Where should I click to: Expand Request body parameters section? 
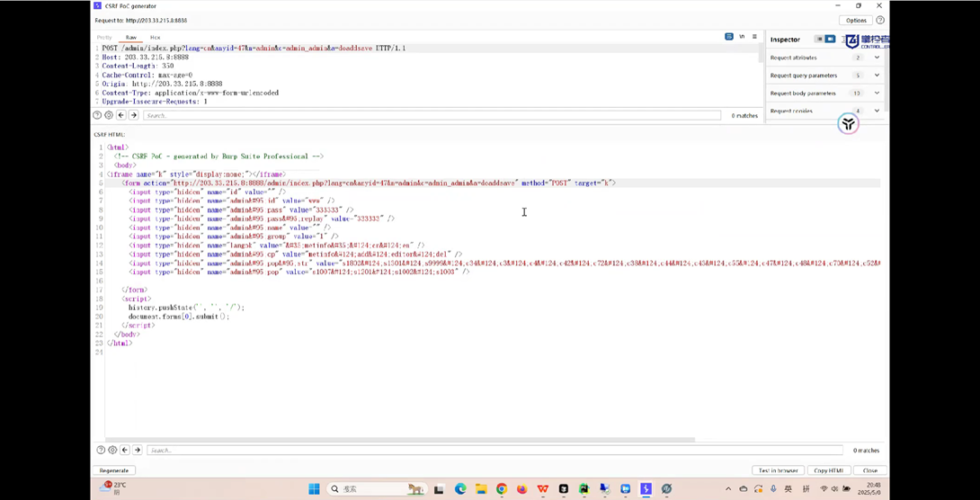[877, 94]
